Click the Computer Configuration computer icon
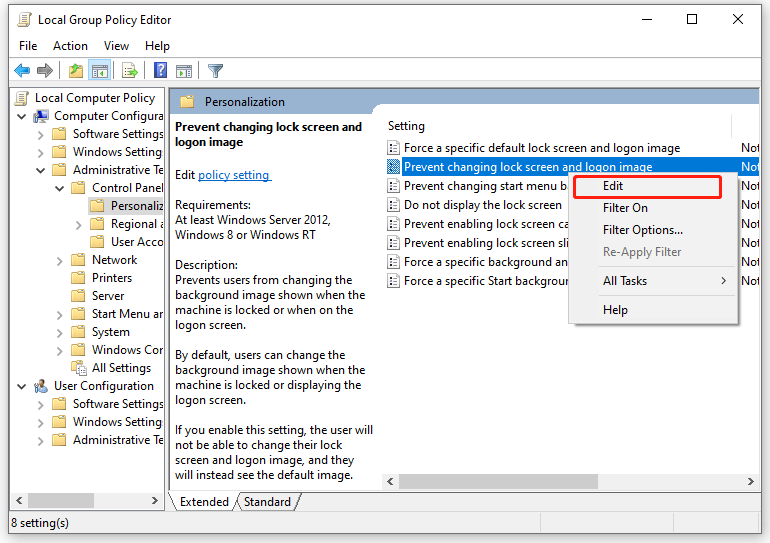770x543 pixels. (41, 116)
